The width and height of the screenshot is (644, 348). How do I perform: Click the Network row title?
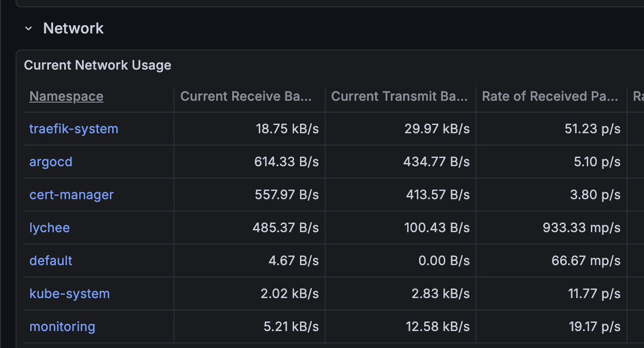[x=73, y=28]
